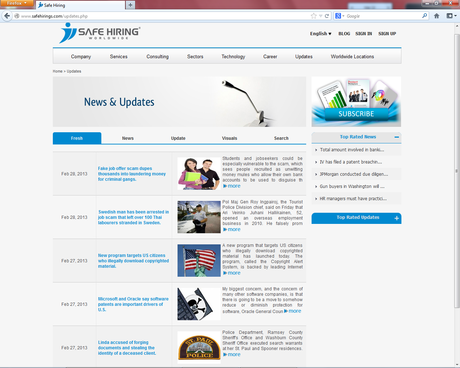Open the bookmarks menu icon beside home
460x368 pixels.
coord(451,16)
